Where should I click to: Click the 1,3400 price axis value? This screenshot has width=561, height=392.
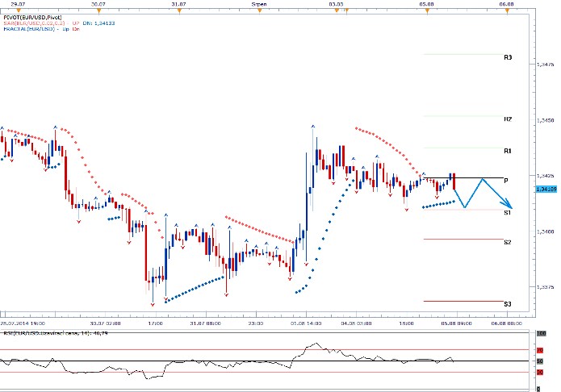point(545,231)
